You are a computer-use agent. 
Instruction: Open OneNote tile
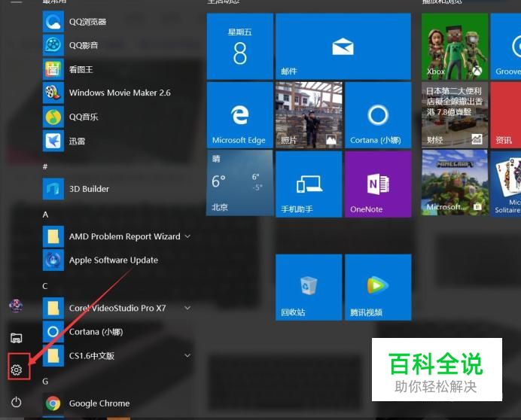pyautogui.click(x=378, y=184)
